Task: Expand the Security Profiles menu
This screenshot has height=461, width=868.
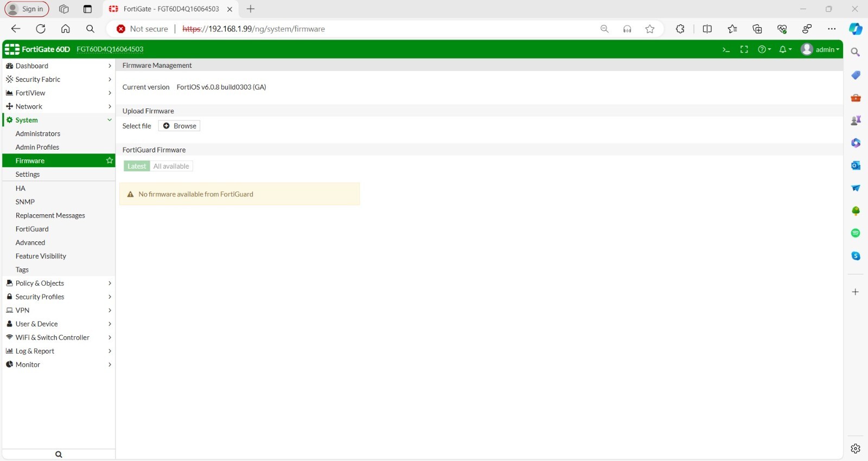Action: [x=59, y=297]
